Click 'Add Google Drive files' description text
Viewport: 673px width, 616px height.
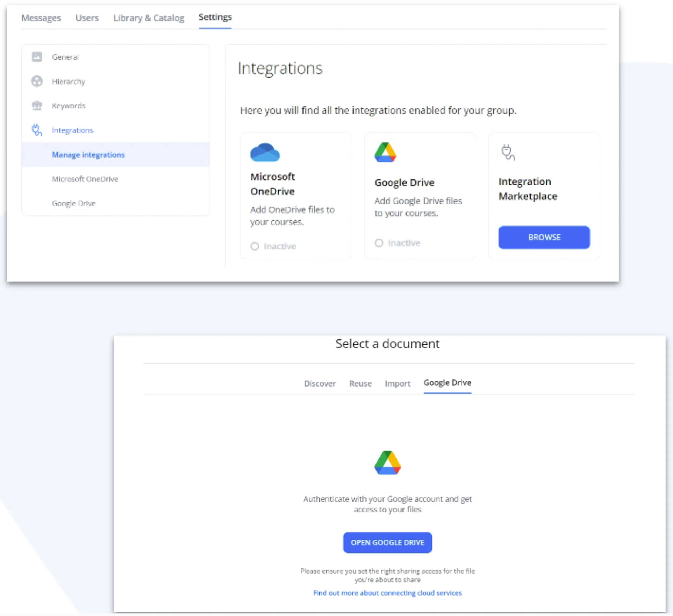point(418,207)
